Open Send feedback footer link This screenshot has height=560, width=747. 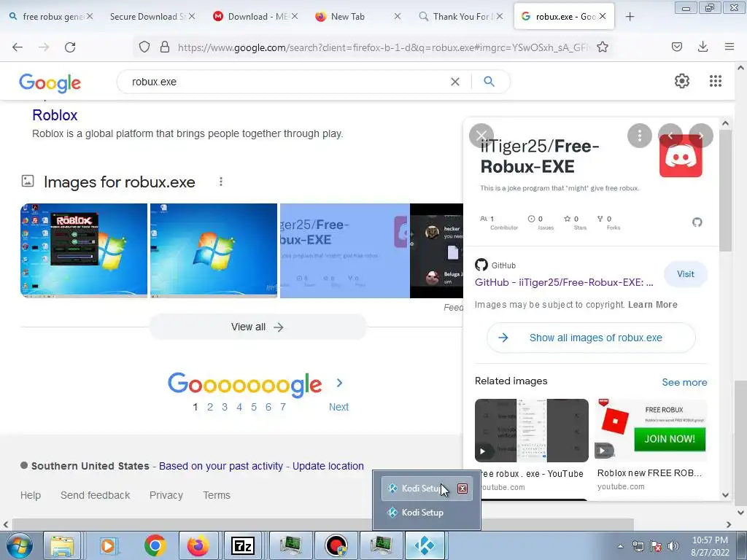pos(95,495)
